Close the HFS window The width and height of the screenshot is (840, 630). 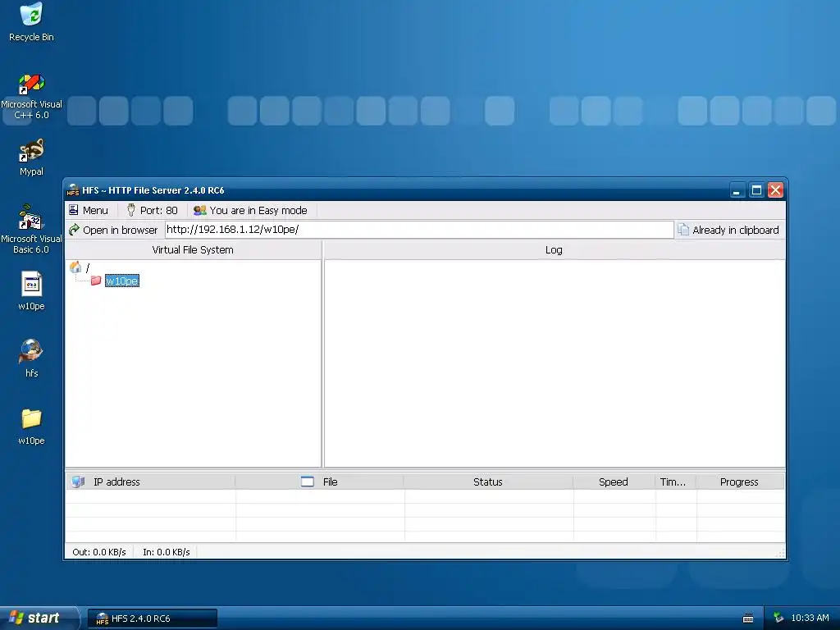tap(776, 190)
